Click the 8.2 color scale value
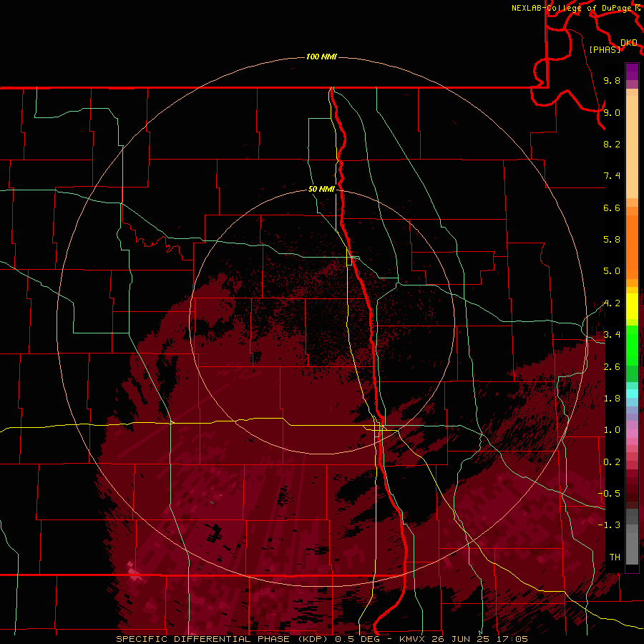 click(x=612, y=144)
